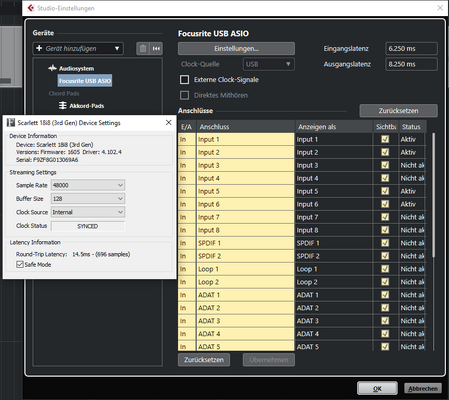Toggle the Sichtbar checkbox for Input 3
The height and width of the screenshot is (400, 449).
[x=385, y=165]
